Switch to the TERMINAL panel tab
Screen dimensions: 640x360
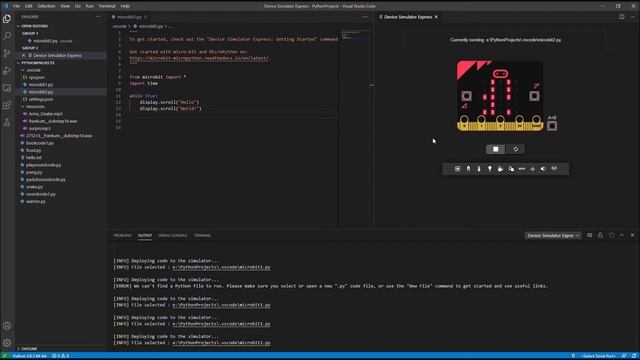click(202, 236)
